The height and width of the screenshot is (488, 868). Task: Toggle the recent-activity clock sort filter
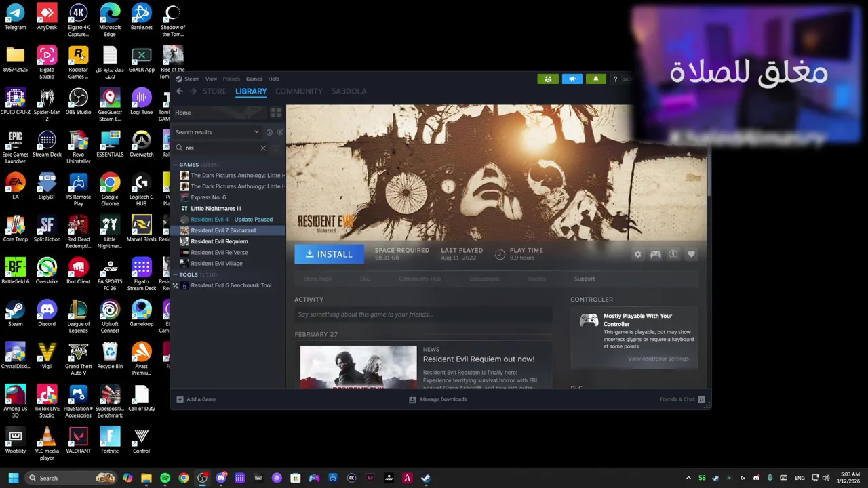click(x=269, y=132)
